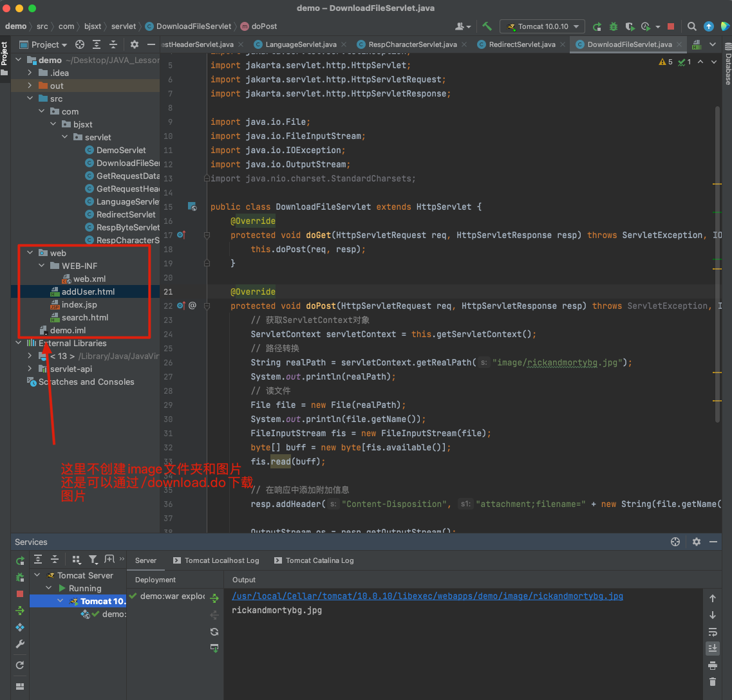Close the DownloadFileServlet.java tab
This screenshot has height=700, width=732.
pyautogui.click(x=679, y=44)
